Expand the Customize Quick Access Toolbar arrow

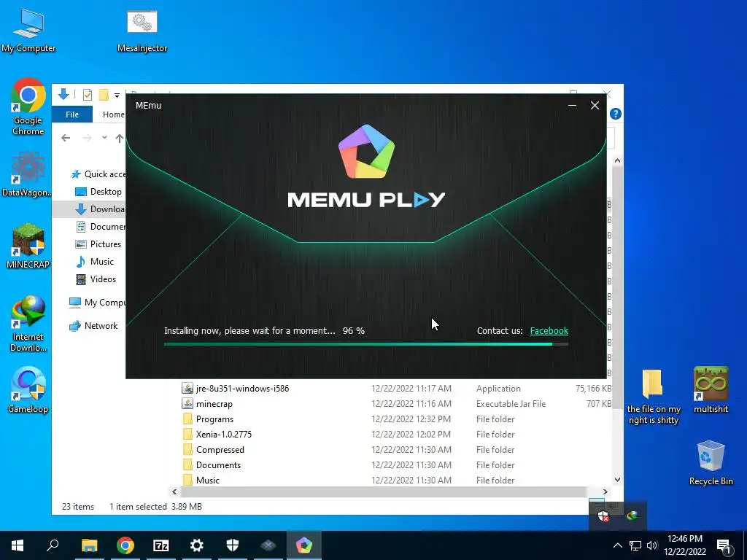(x=117, y=96)
